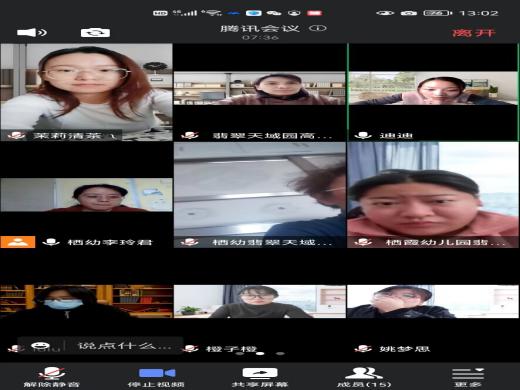The height and width of the screenshot is (390, 520).
Task: Open the 成员(15) members list
Action: point(364,377)
